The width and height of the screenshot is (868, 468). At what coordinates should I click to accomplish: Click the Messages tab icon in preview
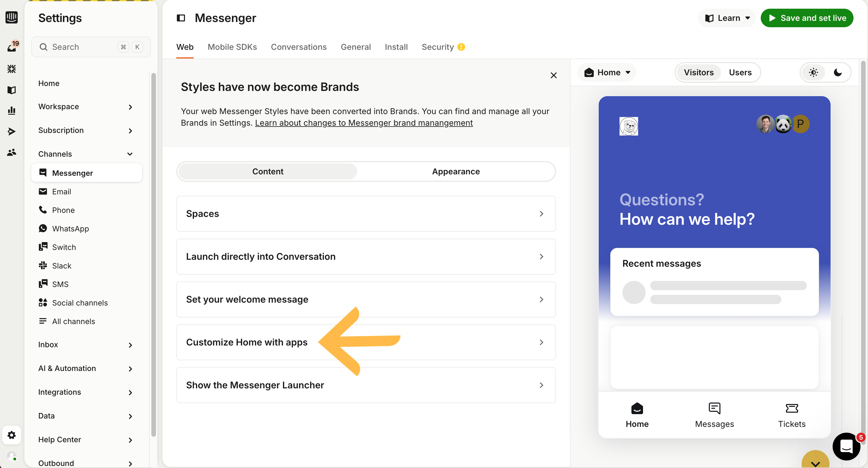coord(714,408)
